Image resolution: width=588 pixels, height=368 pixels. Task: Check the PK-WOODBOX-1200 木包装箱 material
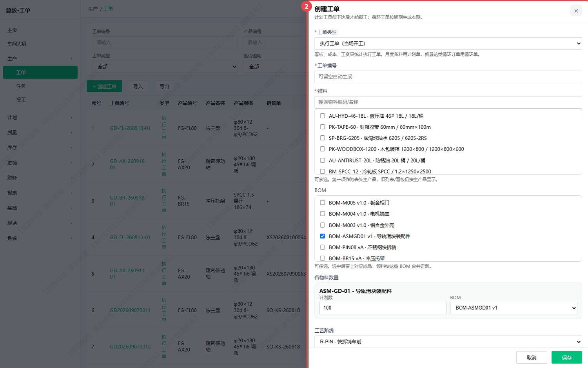tap(322, 149)
